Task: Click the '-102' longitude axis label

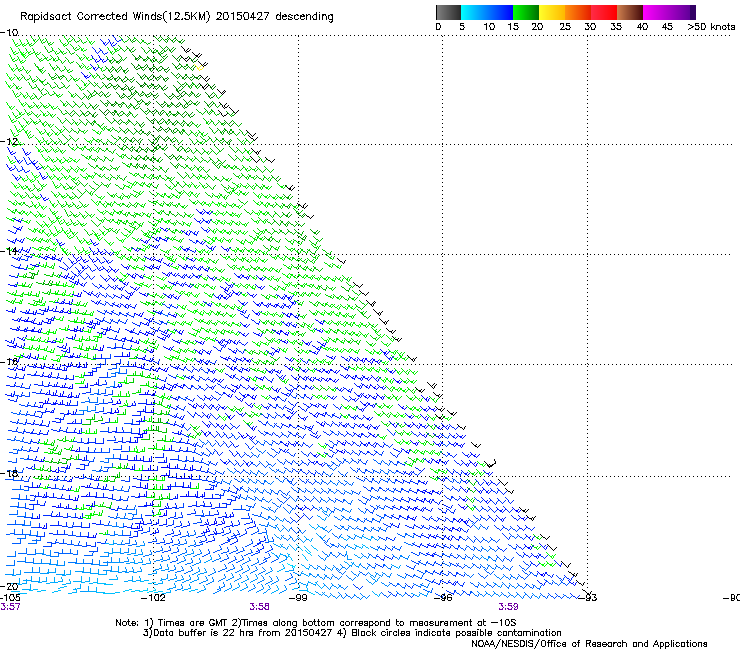Action: [x=153, y=597]
